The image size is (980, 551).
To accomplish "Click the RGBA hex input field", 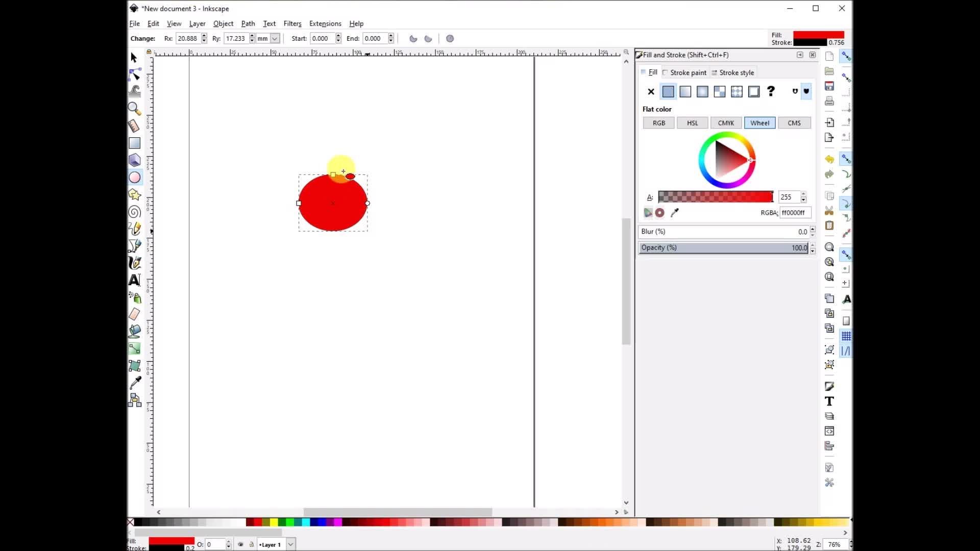I will point(794,213).
